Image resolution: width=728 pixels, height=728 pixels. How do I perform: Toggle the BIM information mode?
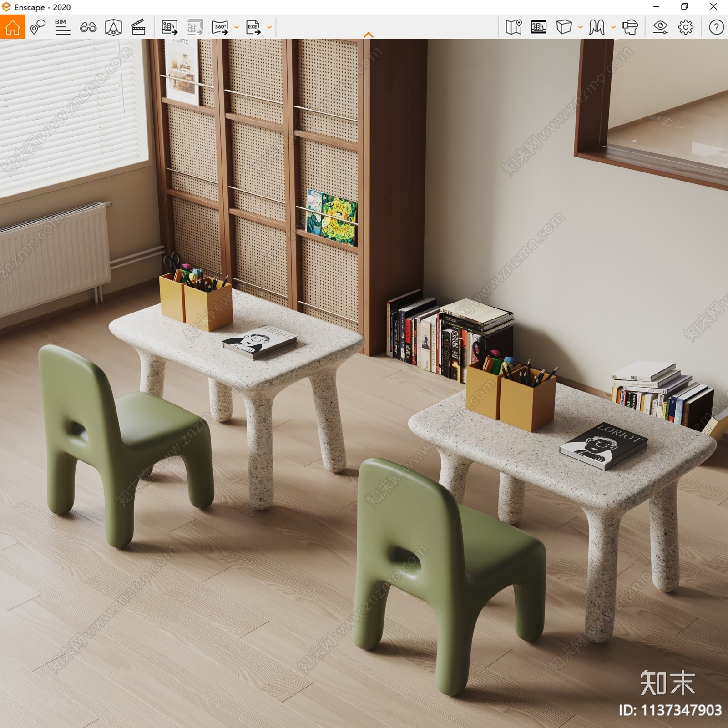pyautogui.click(x=62, y=27)
